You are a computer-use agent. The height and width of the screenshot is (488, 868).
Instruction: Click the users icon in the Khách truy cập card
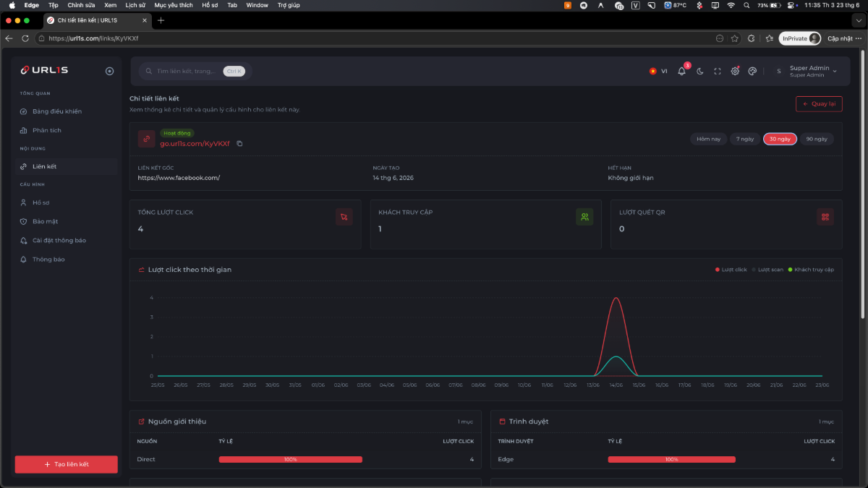[584, 217]
